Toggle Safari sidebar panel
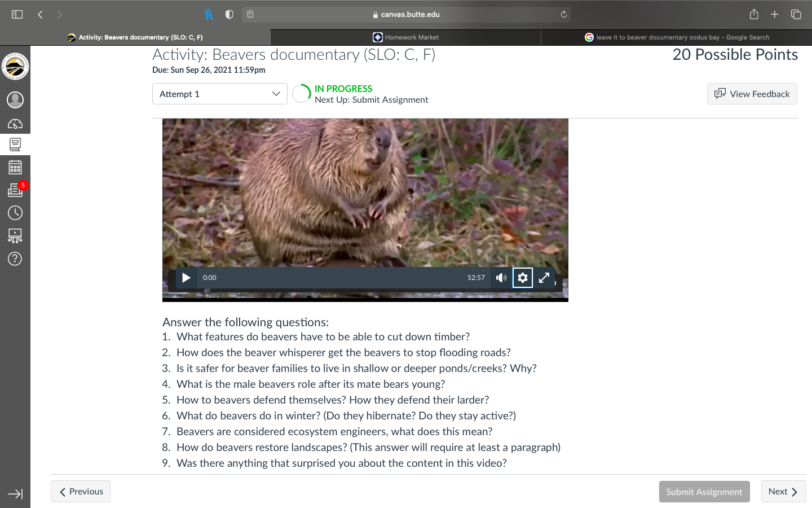The image size is (812, 508). click(17, 14)
